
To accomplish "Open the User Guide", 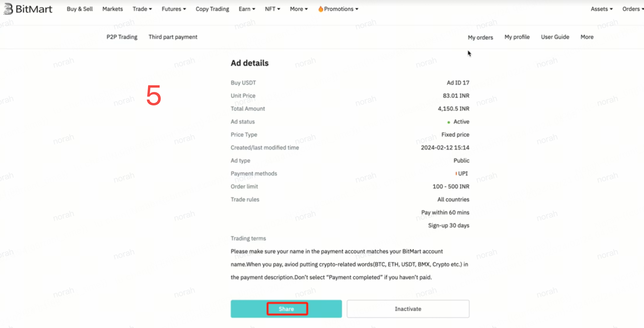I will click(x=555, y=37).
